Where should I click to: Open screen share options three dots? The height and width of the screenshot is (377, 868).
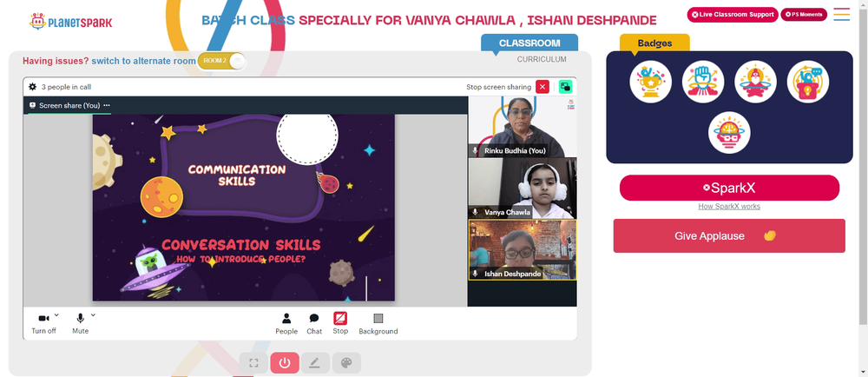point(107,105)
